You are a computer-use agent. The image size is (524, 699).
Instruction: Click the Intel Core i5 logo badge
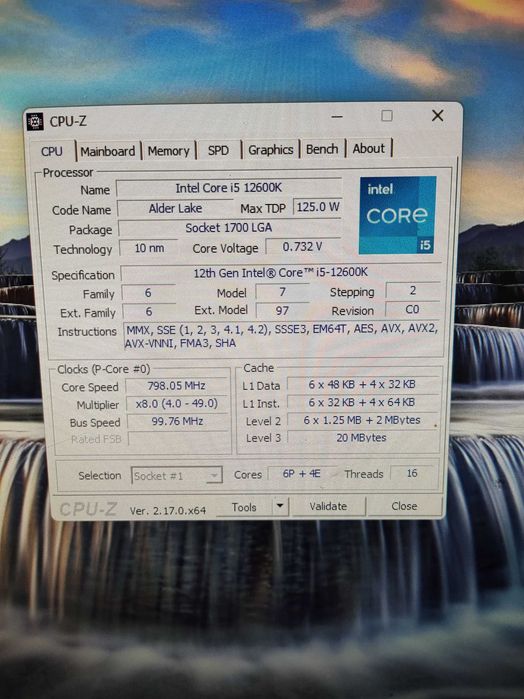[x=397, y=215]
